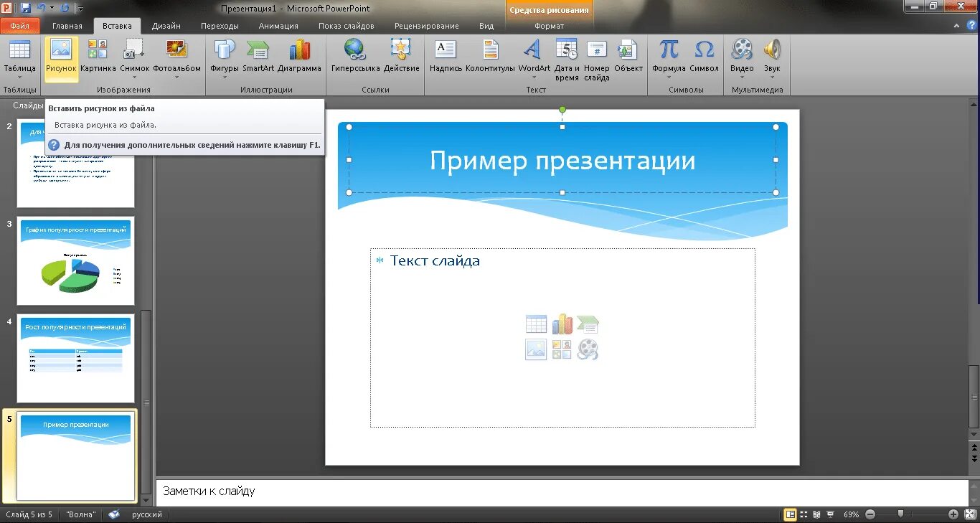Viewport: 980px width, 523px height.
Task: Click the redo icon in quick access toolbar
Action: click(65, 8)
